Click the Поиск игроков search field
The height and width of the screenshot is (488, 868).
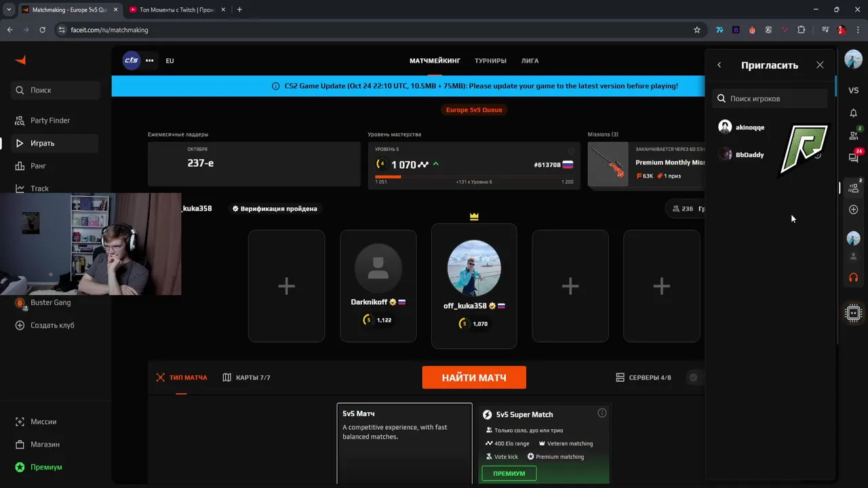(x=770, y=99)
